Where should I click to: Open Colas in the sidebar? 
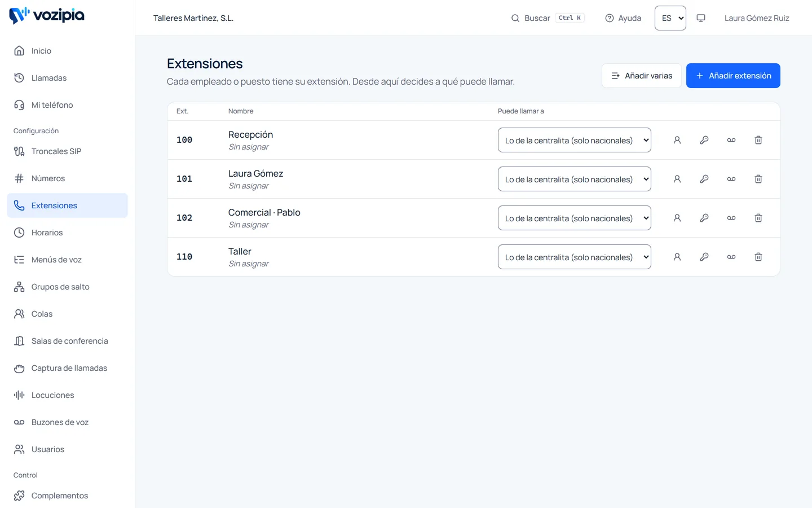[x=67, y=314]
